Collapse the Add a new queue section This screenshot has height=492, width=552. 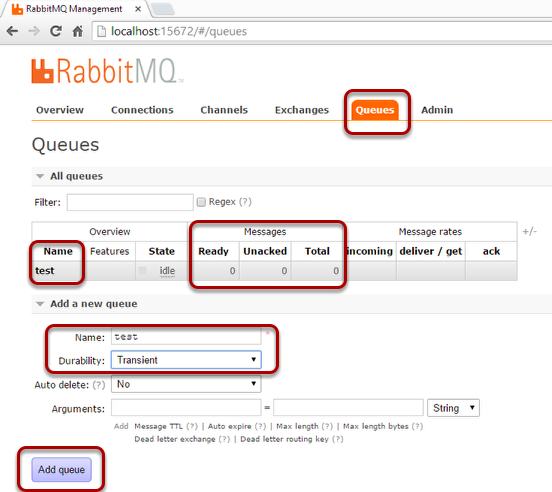coord(40,304)
